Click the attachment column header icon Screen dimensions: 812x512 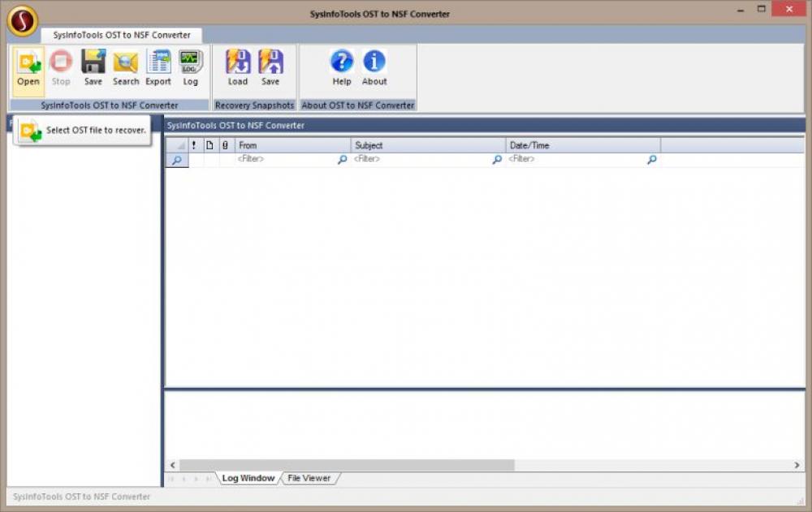[x=227, y=145]
